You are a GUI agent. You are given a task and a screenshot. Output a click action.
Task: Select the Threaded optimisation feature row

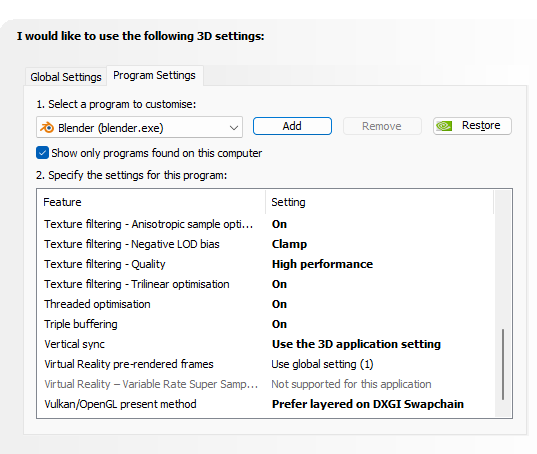pos(265,304)
